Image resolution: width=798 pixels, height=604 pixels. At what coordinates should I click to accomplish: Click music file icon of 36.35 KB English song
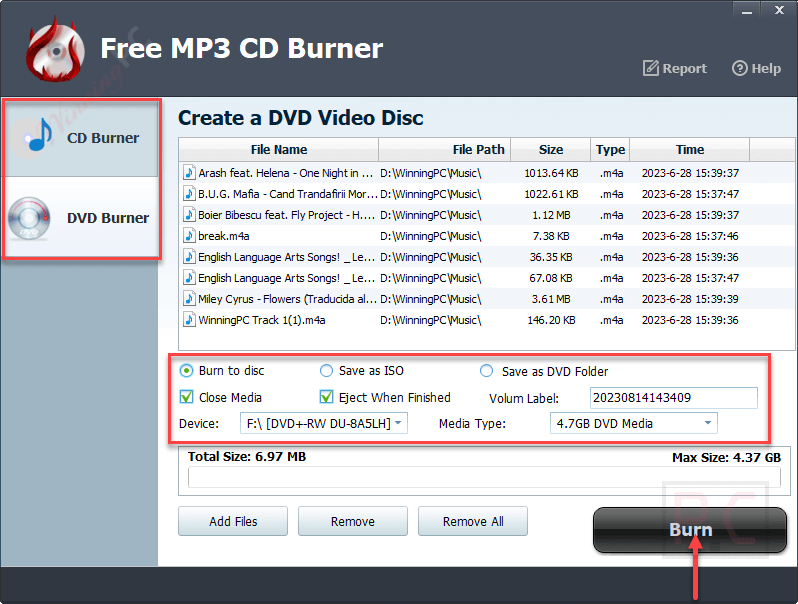(189, 256)
